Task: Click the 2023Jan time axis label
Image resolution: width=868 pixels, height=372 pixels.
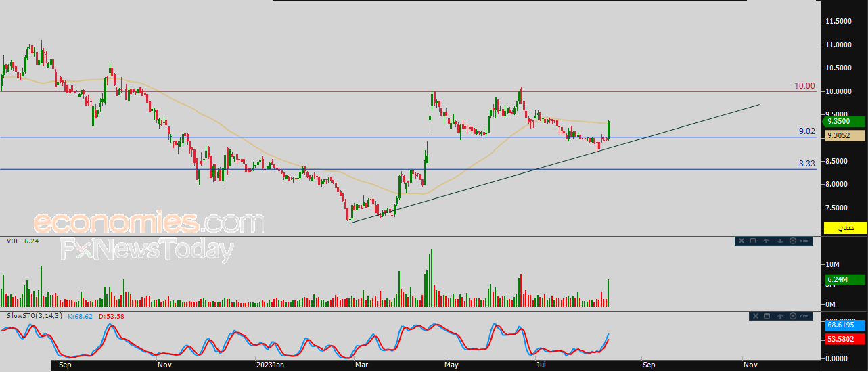Action: [x=271, y=365]
